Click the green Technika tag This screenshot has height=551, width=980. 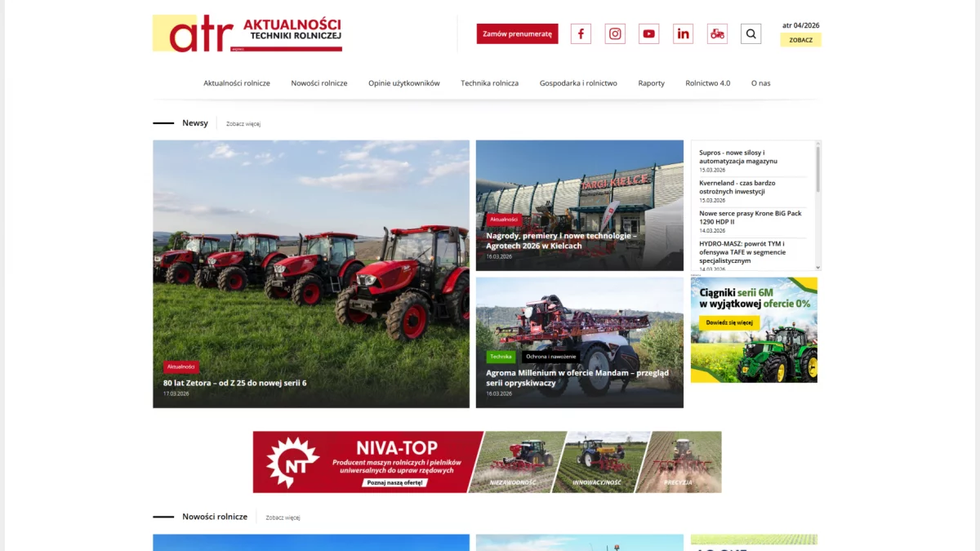pyautogui.click(x=501, y=357)
